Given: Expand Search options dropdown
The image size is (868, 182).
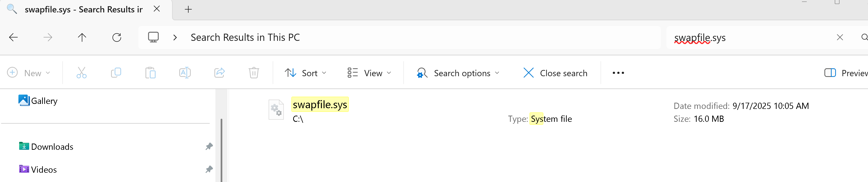Looking at the screenshot, I should click(458, 73).
